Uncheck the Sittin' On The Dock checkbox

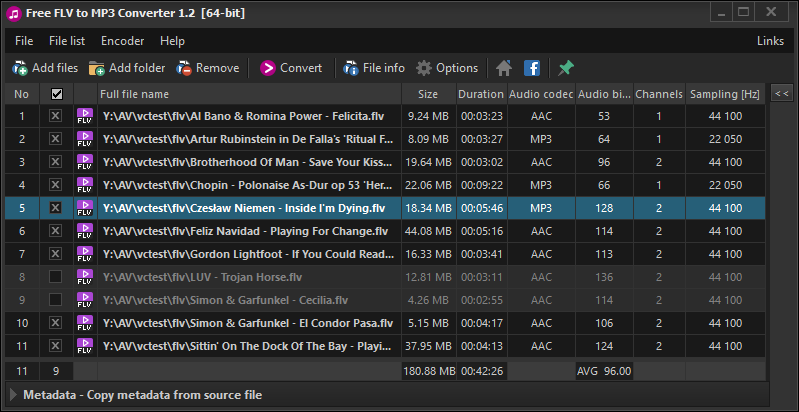(x=56, y=346)
